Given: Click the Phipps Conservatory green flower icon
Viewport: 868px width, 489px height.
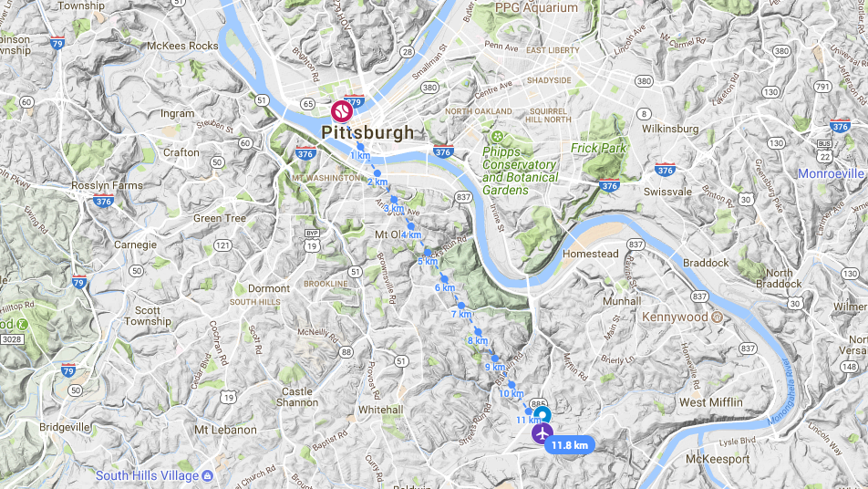Looking at the screenshot, I should pos(497,136).
